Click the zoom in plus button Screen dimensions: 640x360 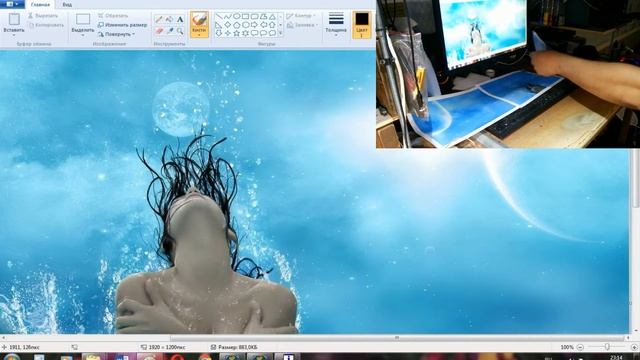point(634,347)
